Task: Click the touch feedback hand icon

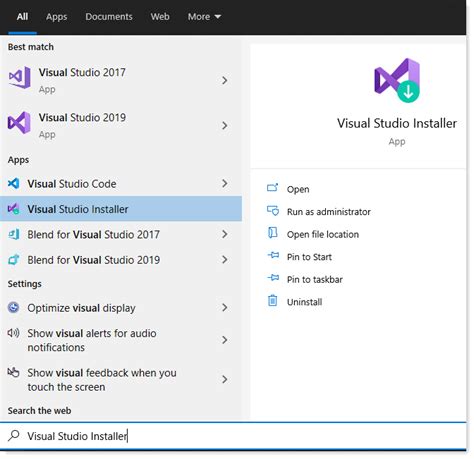Action: (x=13, y=372)
